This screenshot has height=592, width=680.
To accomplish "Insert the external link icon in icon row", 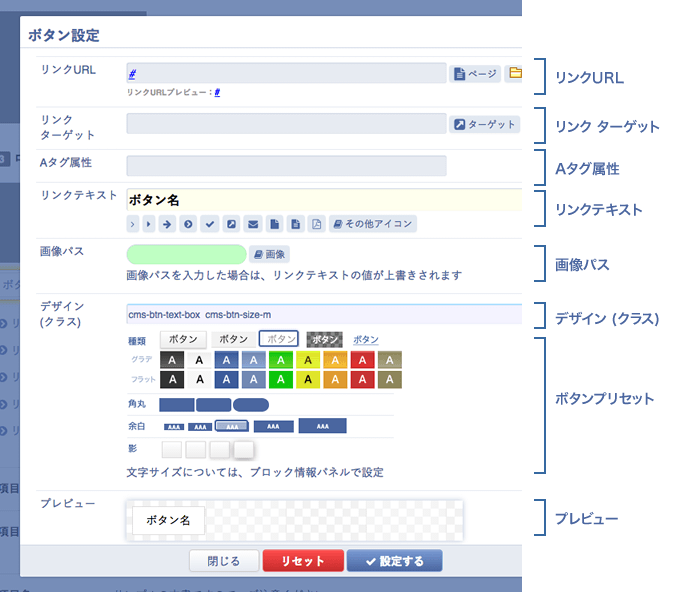I will (x=231, y=224).
